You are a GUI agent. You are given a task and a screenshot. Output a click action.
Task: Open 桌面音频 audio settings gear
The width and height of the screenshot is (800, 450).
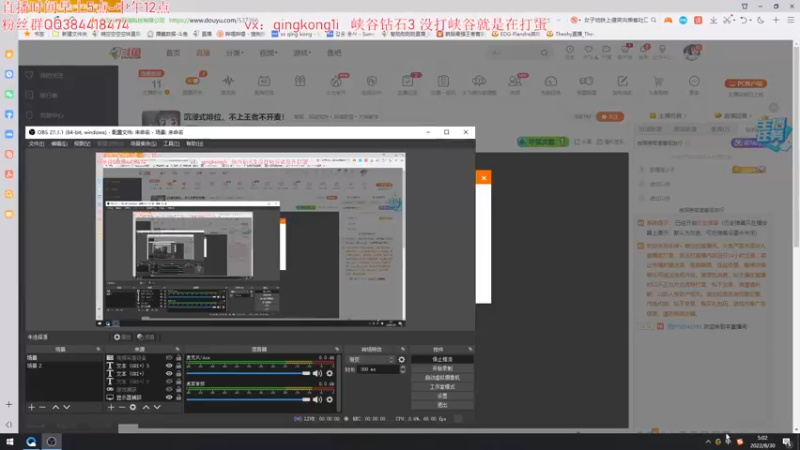(x=330, y=399)
